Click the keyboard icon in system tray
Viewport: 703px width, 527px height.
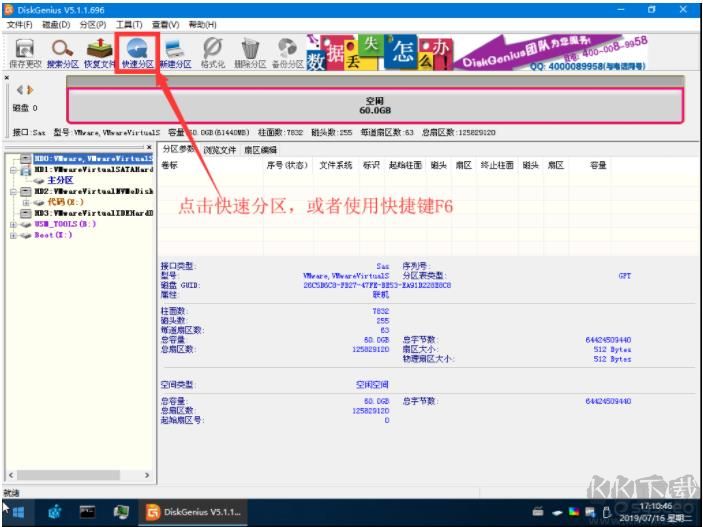[538, 511]
